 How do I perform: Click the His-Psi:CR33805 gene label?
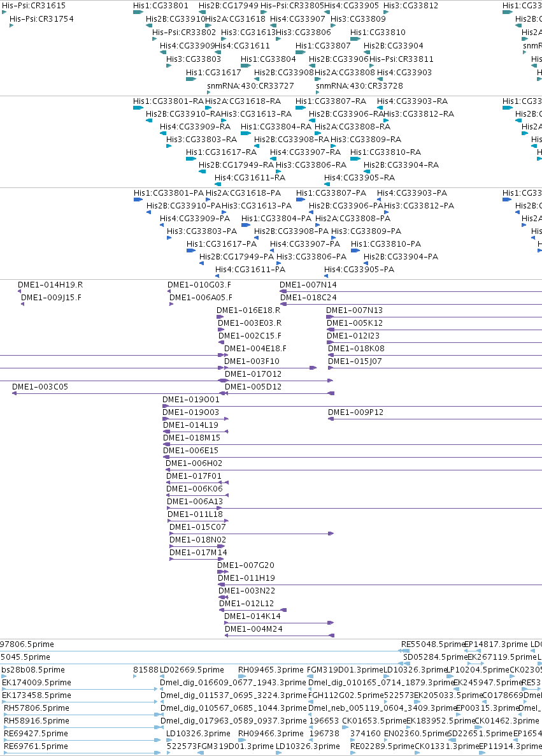click(x=292, y=6)
